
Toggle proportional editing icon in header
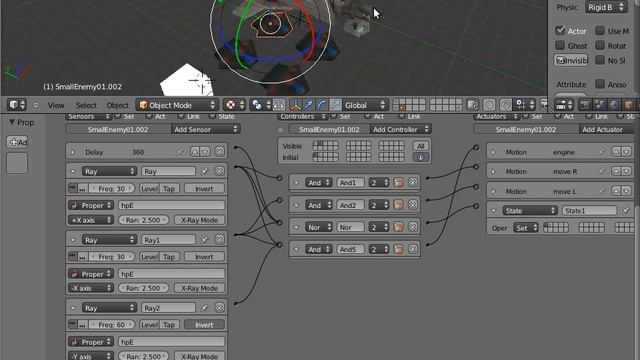click(x=489, y=105)
